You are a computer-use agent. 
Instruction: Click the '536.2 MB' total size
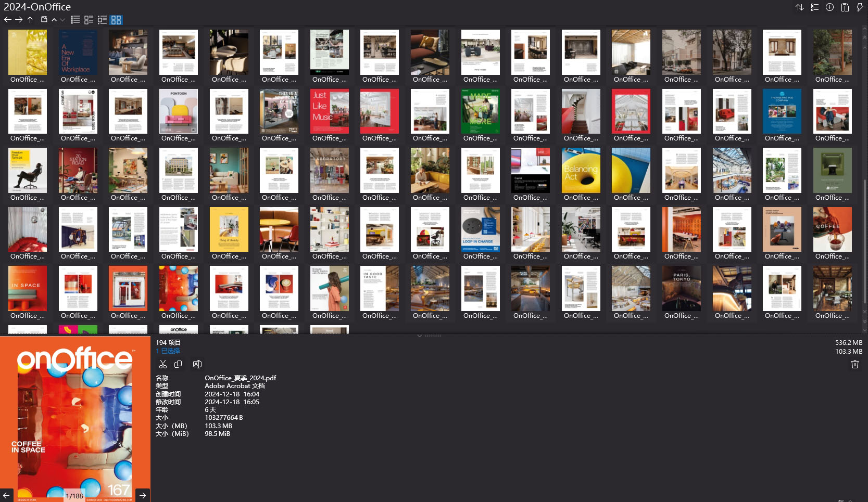click(849, 343)
